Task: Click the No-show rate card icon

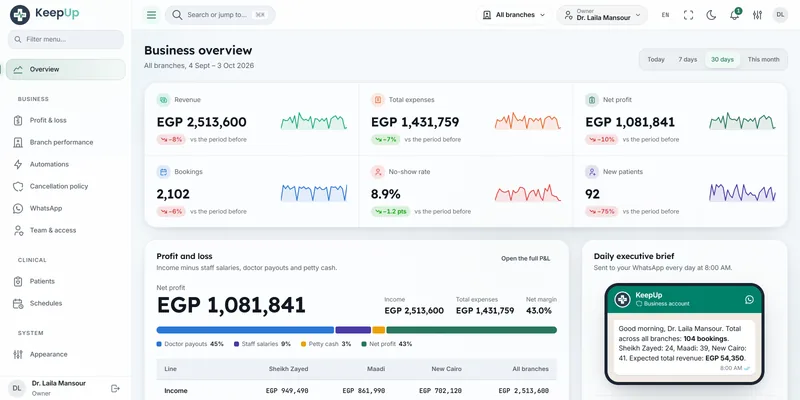Action: (x=378, y=172)
